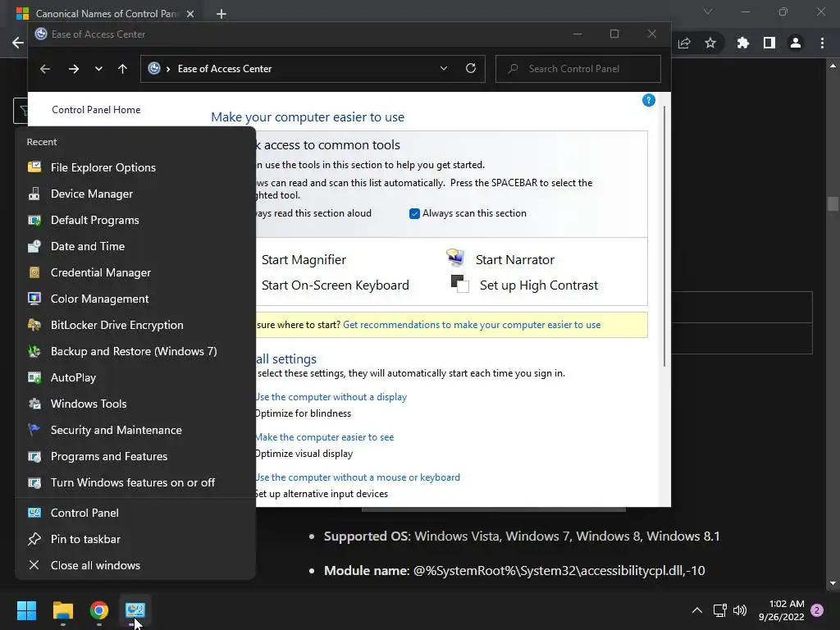Click Start On-Screen Keyboard
The image size is (840, 630).
336,285
